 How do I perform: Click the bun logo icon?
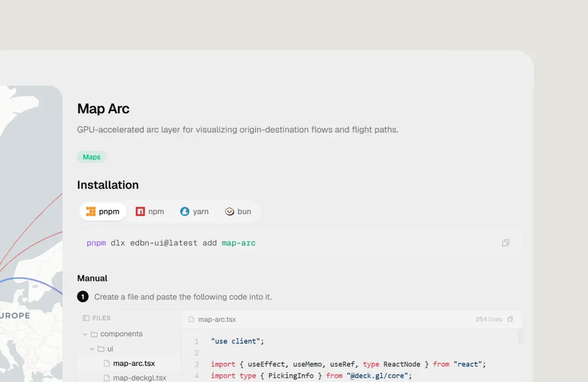(x=230, y=212)
